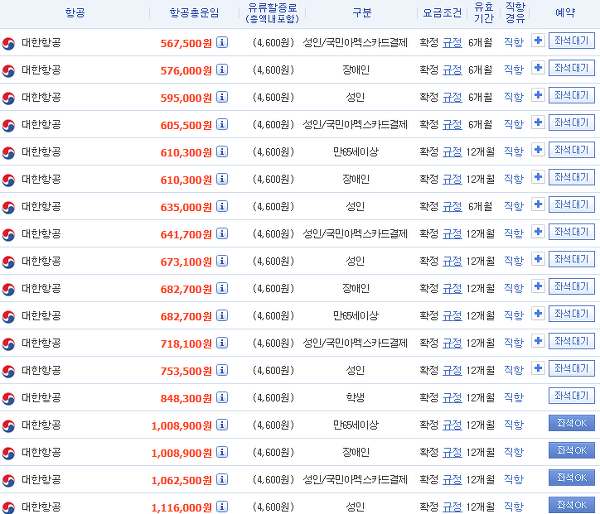Open info icon beside 848,300원 학생 fare

(222, 397)
